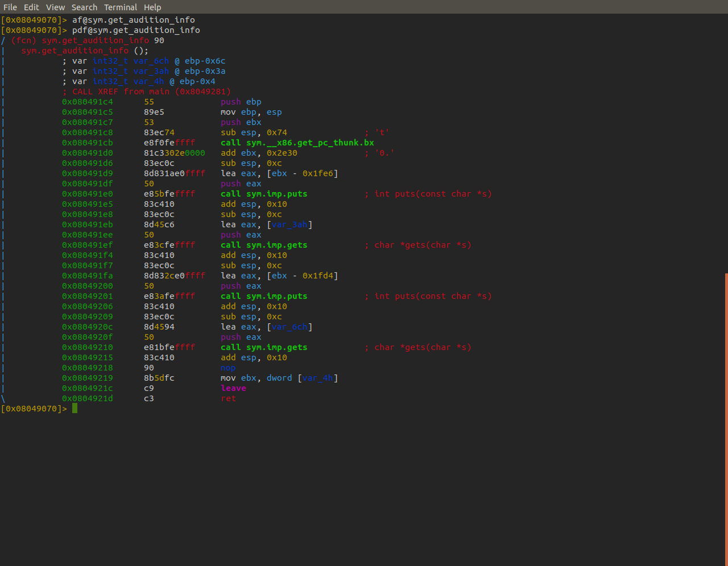Click the comment 'char *gets(char *s)' at 0x080491ef
This screenshot has height=566, width=728.
click(x=418, y=245)
